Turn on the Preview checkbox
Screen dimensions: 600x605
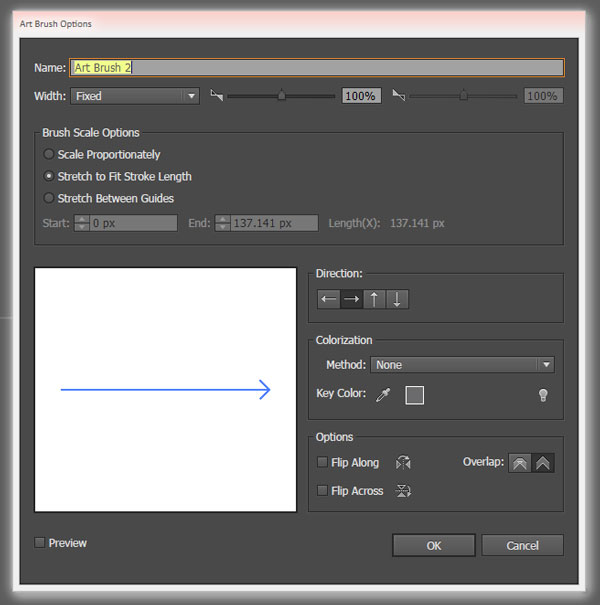click(39, 542)
